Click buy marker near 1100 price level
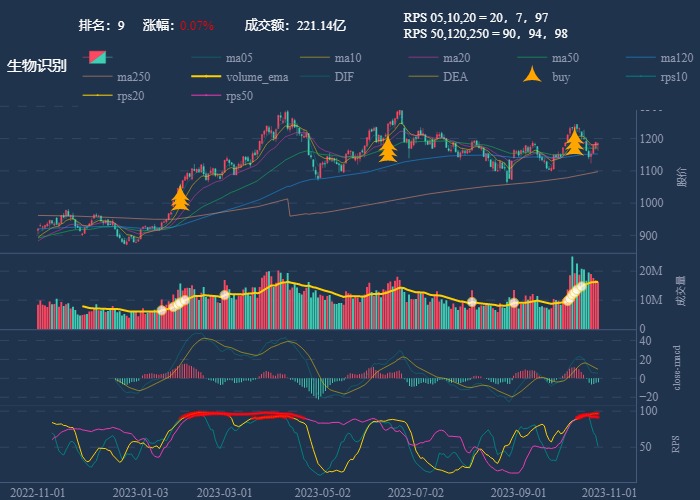Viewport: 700px width, 500px height. (180, 197)
